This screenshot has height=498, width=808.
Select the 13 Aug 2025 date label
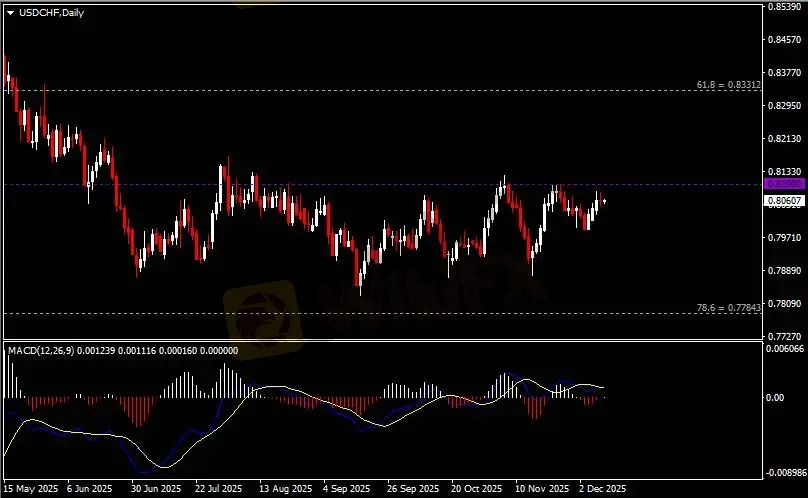(x=282, y=490)
